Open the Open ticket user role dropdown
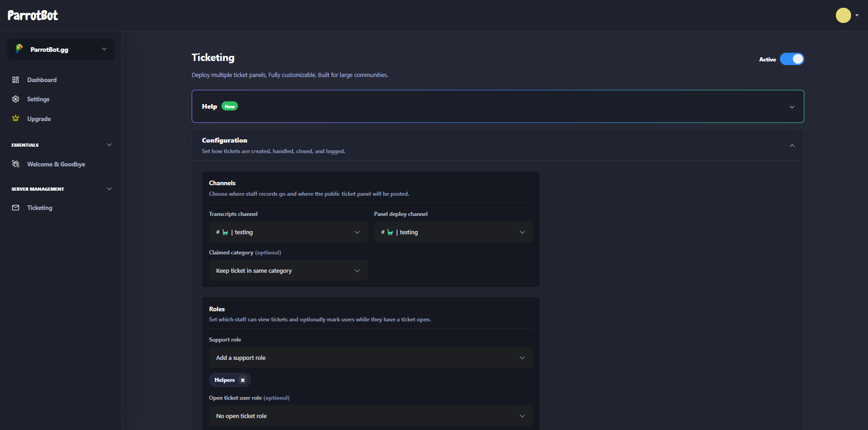The image size is (868, 430). click(371, 416)
